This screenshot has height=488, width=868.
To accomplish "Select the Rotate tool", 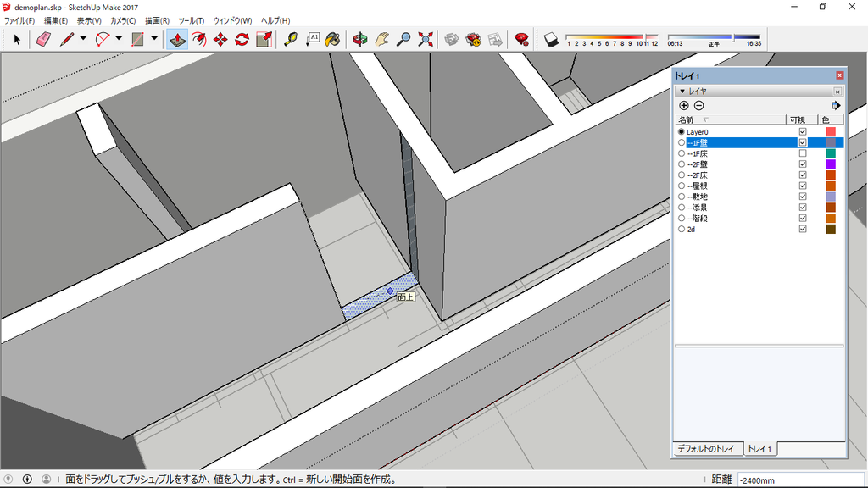I will click(x=242, y=39).
